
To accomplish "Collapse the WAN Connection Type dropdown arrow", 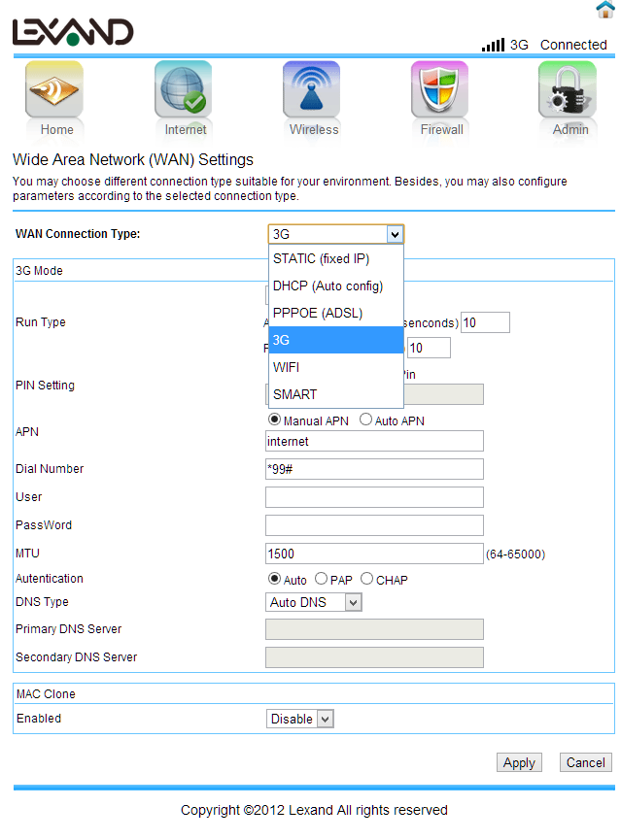I will coord(395,234).
